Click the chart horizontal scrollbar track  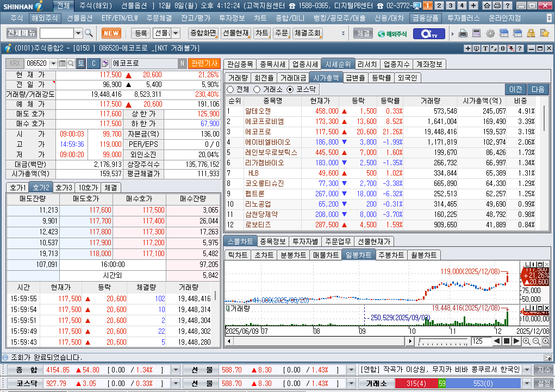click(x=319, y=341)
